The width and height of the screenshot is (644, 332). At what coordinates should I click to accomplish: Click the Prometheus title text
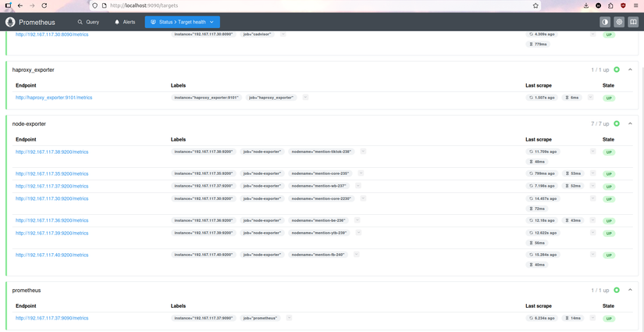(37, 22)
